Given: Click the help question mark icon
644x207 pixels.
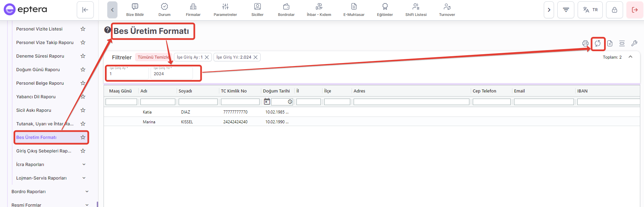Looking at the screenshot, I should coord(108,30).
